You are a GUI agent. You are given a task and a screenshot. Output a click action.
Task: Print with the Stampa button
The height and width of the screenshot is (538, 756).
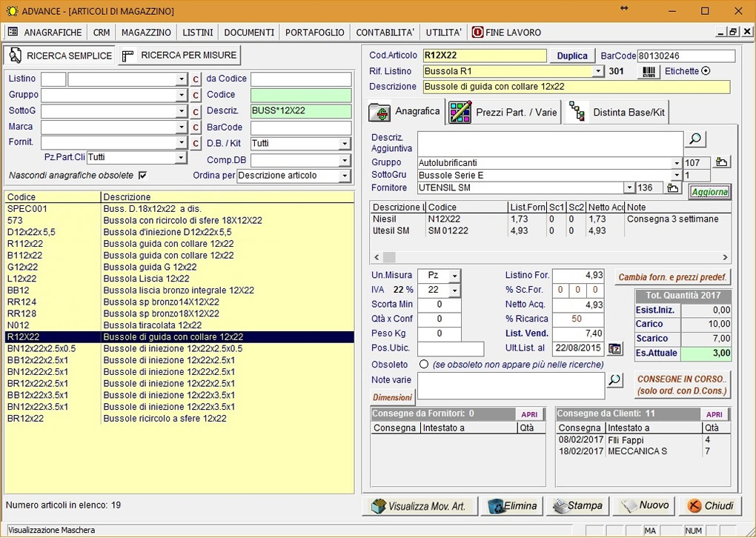[577, 506]
